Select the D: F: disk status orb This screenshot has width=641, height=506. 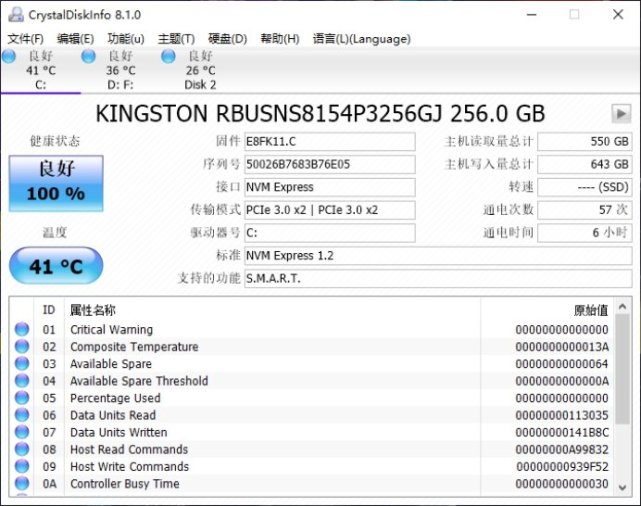pos(88,56)
